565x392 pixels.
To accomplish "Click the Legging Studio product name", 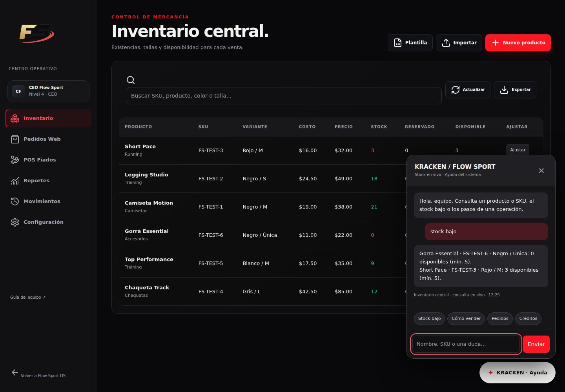I will [146, 175].
